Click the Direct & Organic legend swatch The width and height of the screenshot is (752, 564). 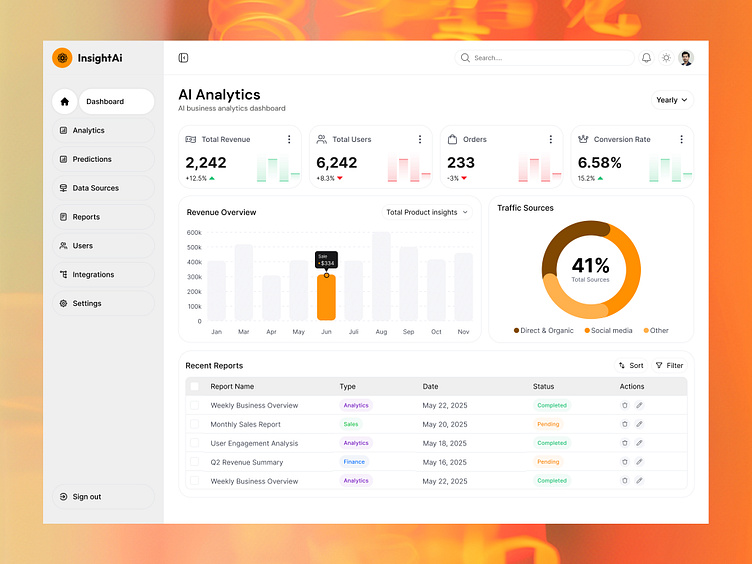pyautogui.click(x=516, y=330)
